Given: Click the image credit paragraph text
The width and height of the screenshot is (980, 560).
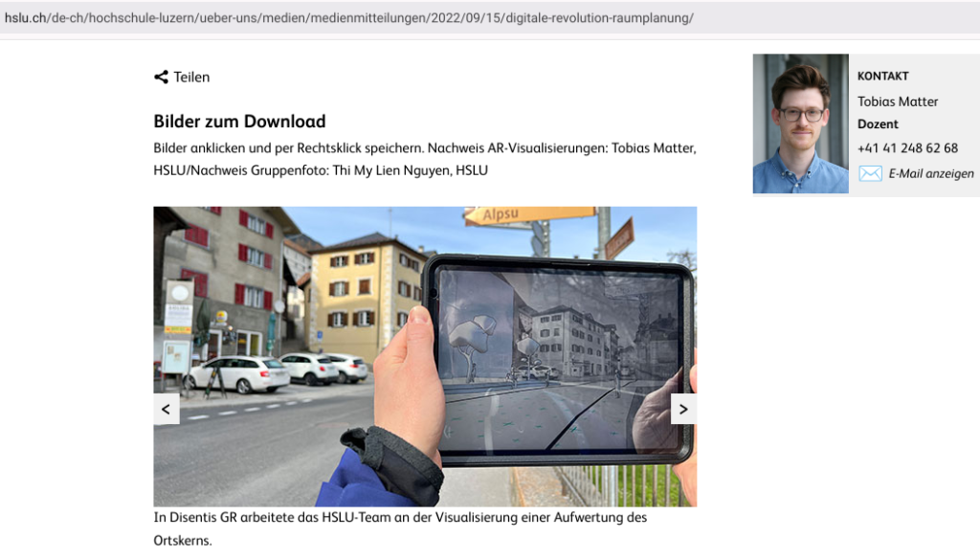Looking at the screenshot, I should pyautogui.click(x=424, y=159).
